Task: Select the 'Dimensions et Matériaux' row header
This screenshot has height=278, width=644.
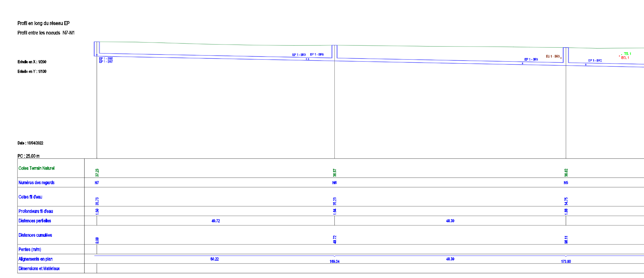Action: click(x=39, y=269)
